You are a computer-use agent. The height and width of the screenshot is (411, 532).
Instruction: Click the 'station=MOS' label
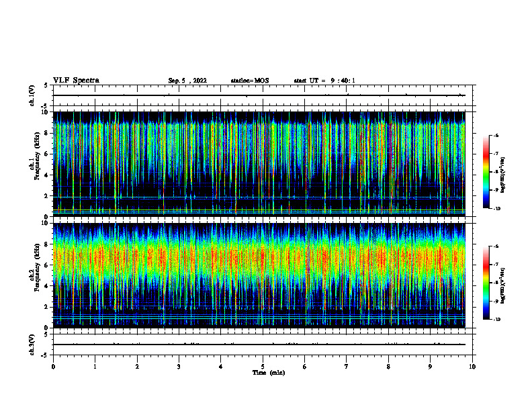[250, 81]
